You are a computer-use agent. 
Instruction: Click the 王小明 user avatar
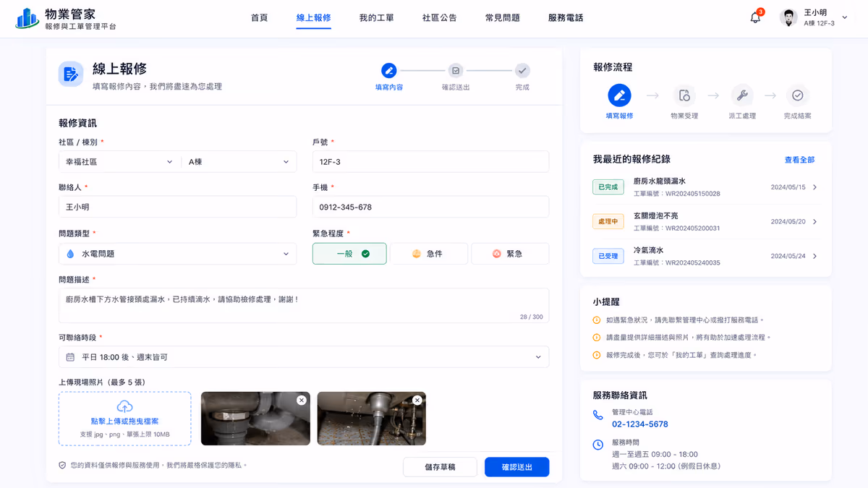[788, 18]
